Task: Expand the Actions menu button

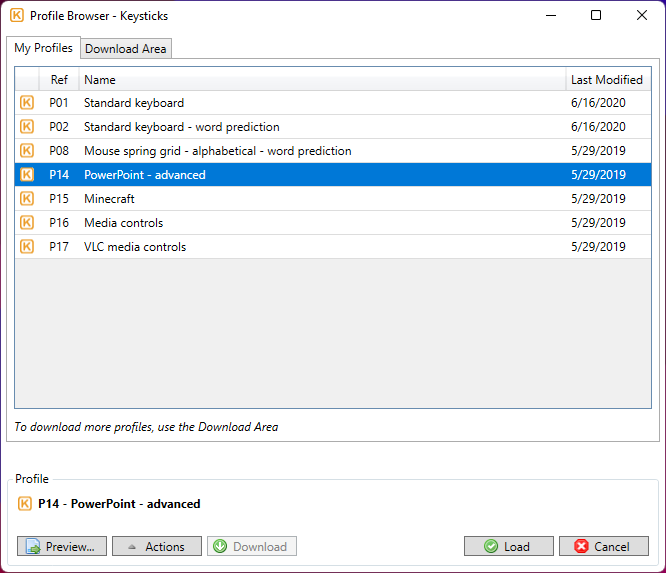Action: 157,546
